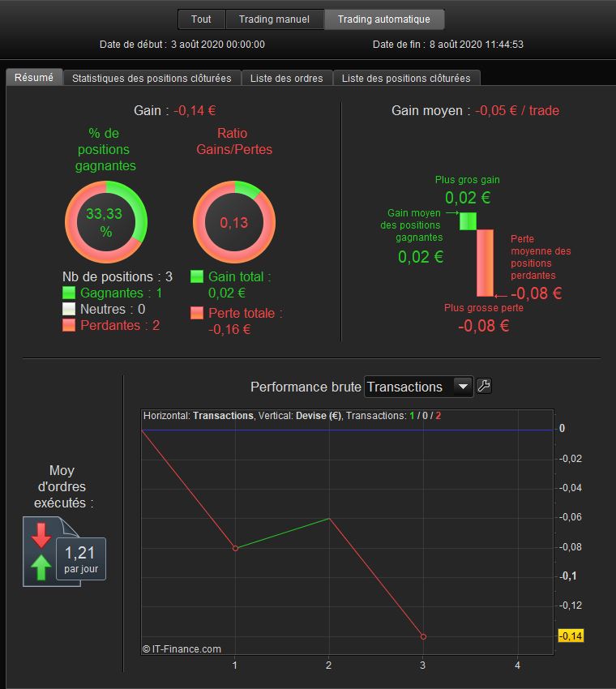Click the Gain -0,14 € value
The width and height of the screenshot is (616, 689).
(195, 110)
